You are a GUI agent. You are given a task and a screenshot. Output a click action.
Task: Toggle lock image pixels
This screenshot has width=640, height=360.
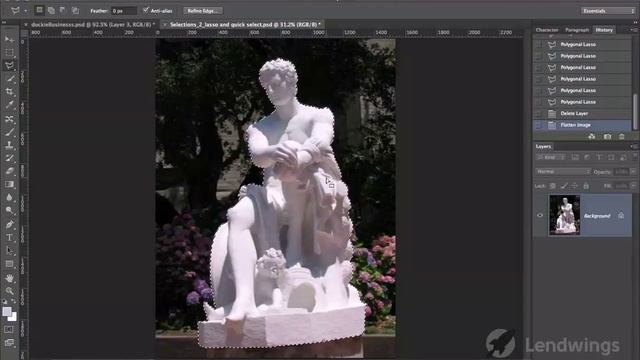(564, 186)
